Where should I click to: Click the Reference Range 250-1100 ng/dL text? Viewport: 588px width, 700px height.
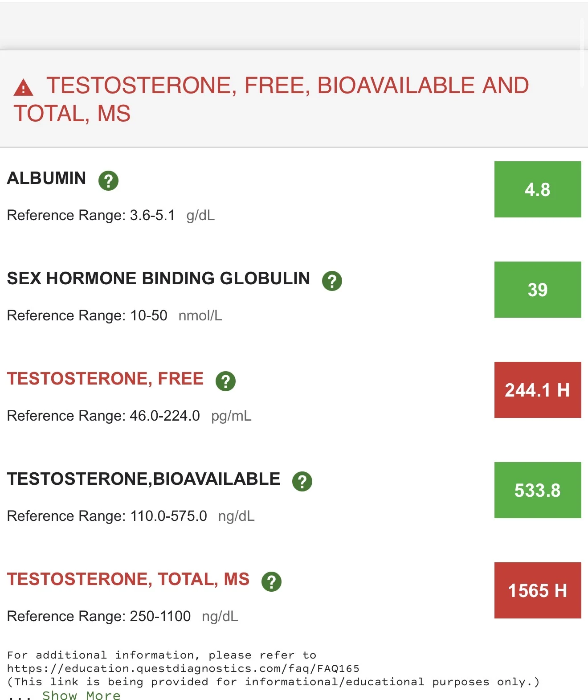pos(122,616)
